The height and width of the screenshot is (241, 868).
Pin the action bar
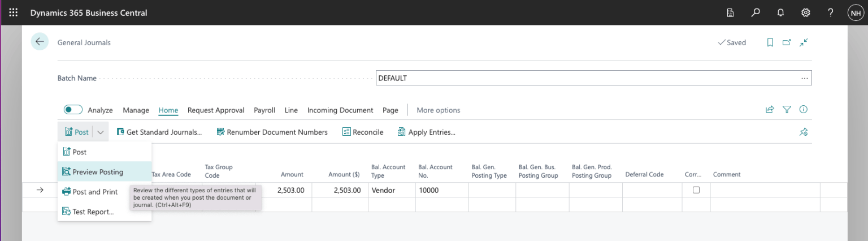coord(804,132)
